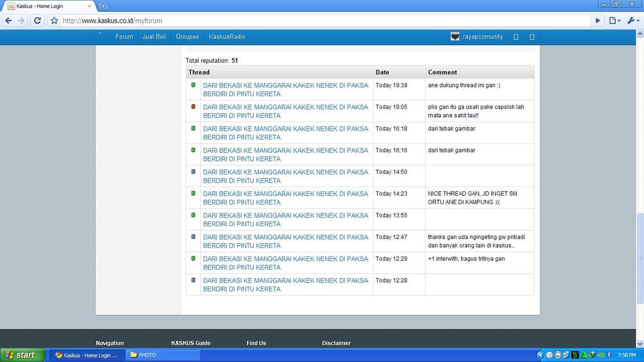Click the small tilde logo in Kaskus navbar
The image size is (644, 362).
tap(100, 34)
